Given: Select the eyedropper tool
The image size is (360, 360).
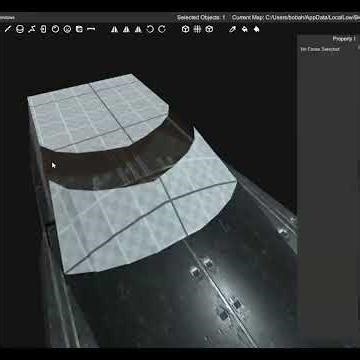Looking at the screenshot, I should coord(233,29).
